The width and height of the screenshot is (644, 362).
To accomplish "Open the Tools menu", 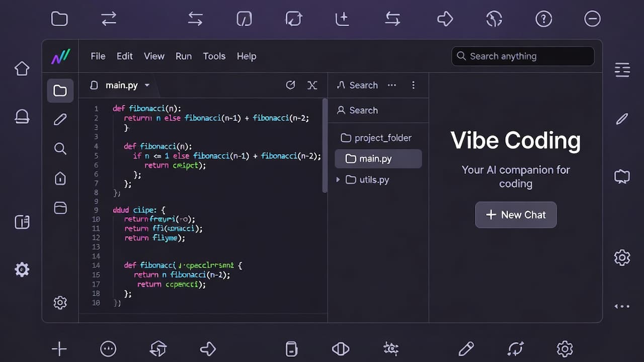I will coord(214,56).
